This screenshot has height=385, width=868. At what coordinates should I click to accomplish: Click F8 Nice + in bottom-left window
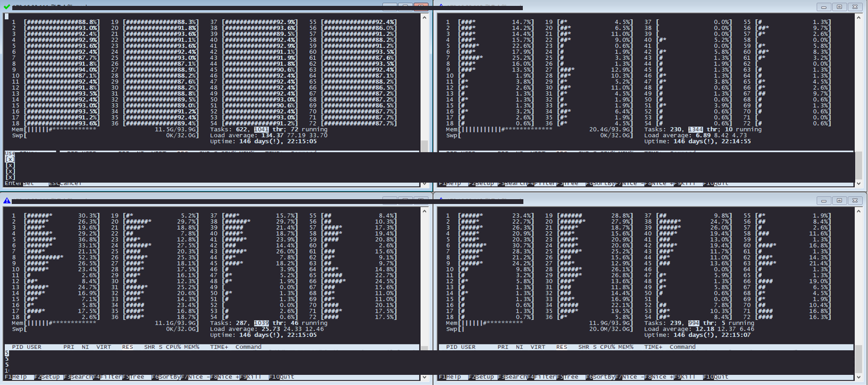(x=225, y=377)
